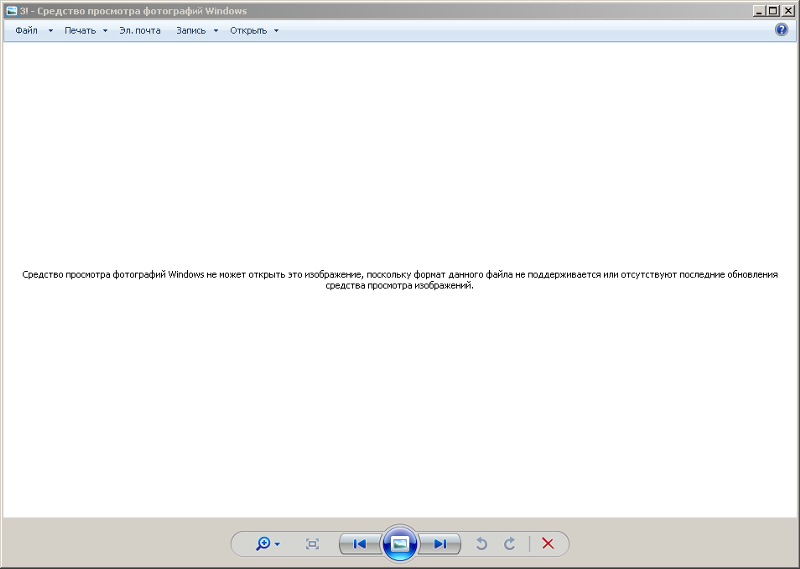This screenshot has height=569, width=800.
Task: Go to next image
Action: [x=439, y=544]
